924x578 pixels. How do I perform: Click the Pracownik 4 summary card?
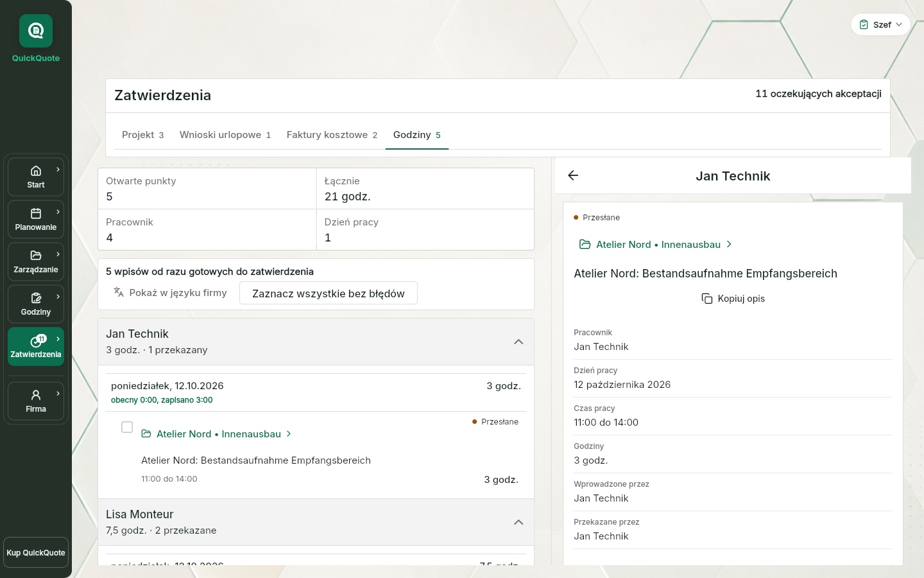pos(207,230)
